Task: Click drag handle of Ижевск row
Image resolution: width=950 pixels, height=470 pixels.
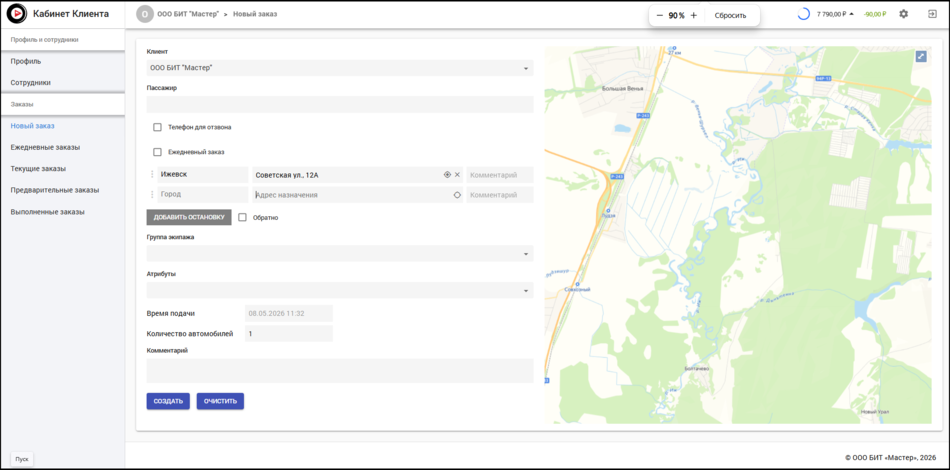Action: tap(151, 175)
